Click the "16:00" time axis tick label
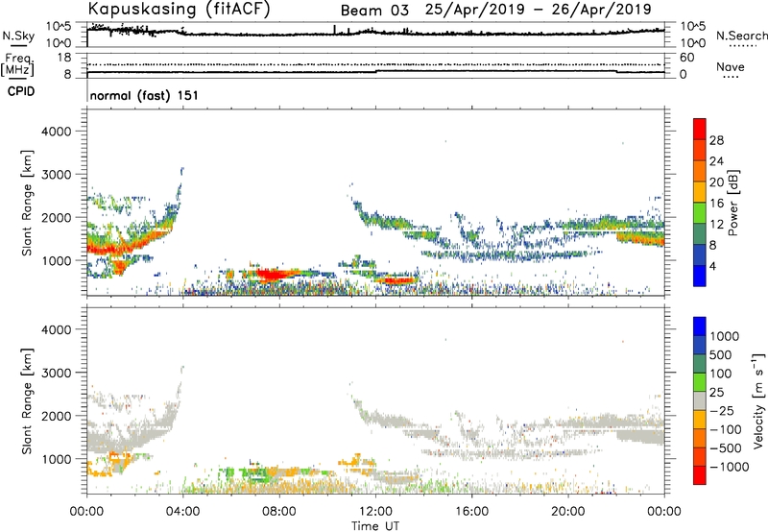The height and width of the screenshot is (532, 768). [x=471, y=512]
